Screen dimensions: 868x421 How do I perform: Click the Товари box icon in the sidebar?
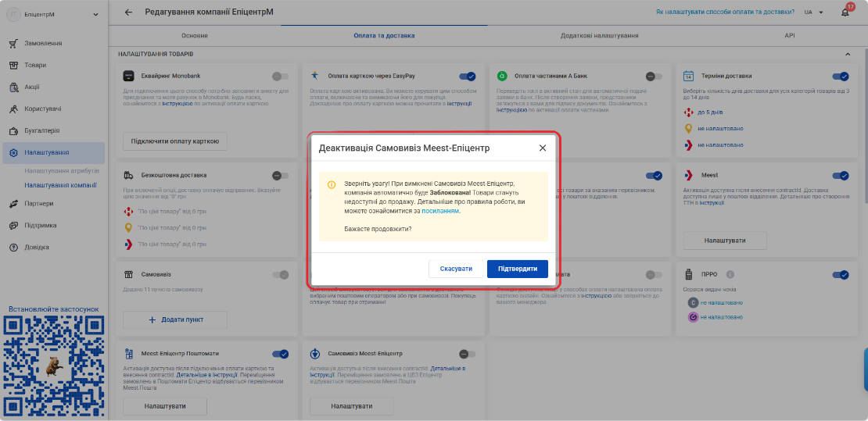tap(14, 65)
